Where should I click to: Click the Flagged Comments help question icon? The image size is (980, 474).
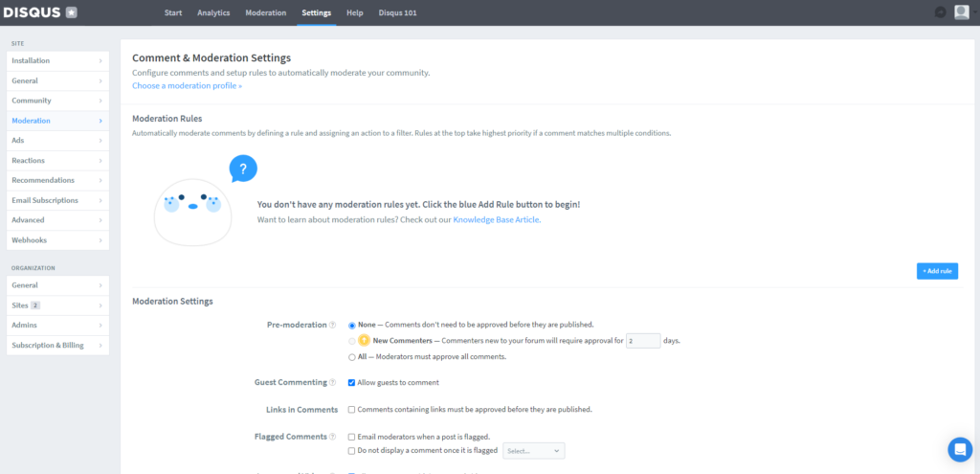(x=332, y=437)
